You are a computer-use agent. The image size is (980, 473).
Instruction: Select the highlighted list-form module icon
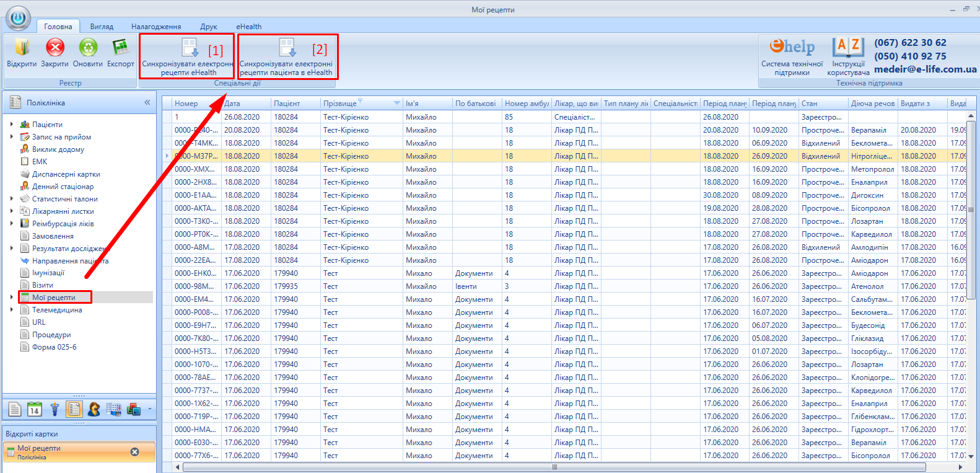(74, 409)
